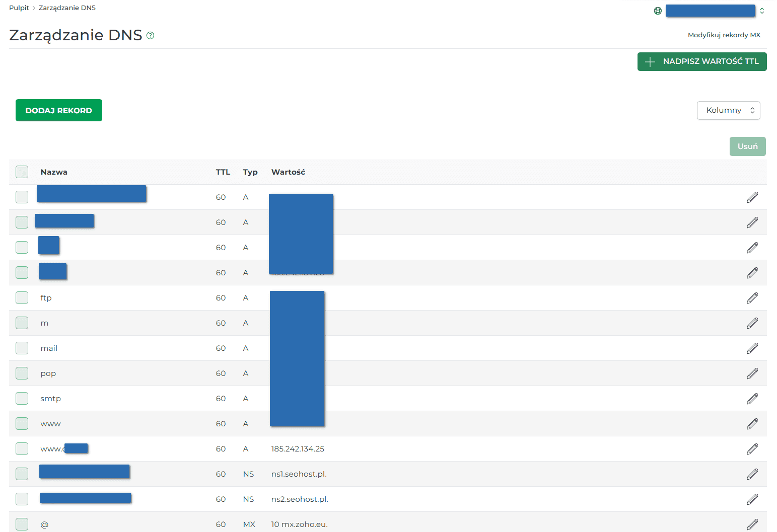Open Modyfikuj rekordy MX link

[724, 35]
